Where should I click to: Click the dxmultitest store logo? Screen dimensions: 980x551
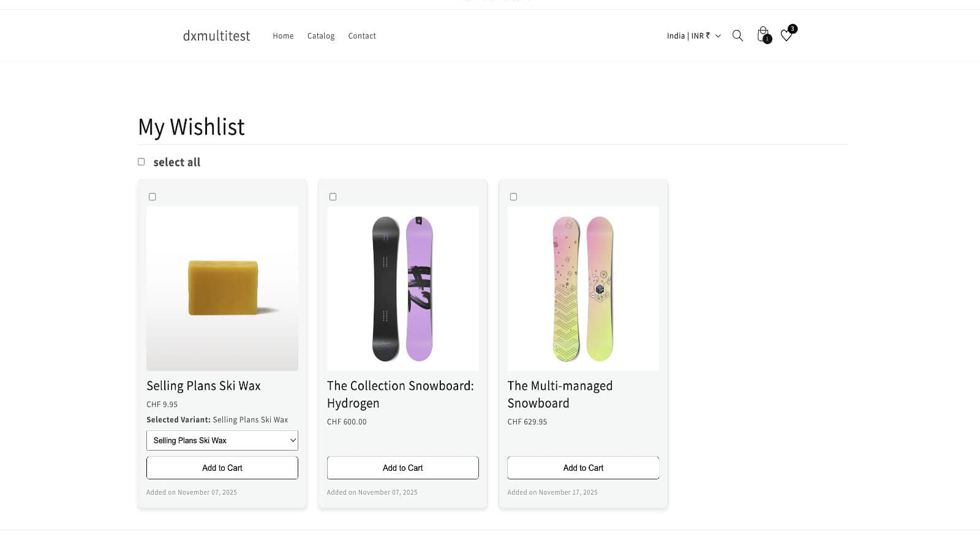click(216, 36)
